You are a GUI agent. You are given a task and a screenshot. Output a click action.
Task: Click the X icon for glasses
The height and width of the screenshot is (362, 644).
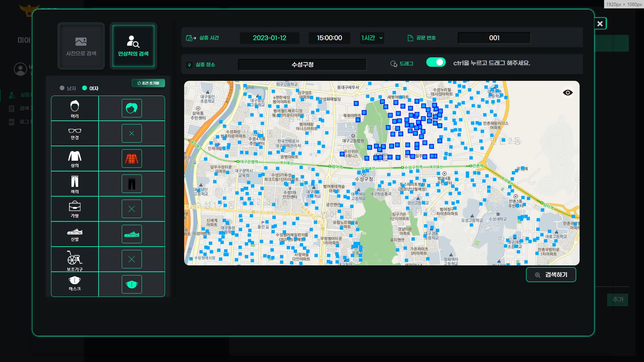pos(131,133)
